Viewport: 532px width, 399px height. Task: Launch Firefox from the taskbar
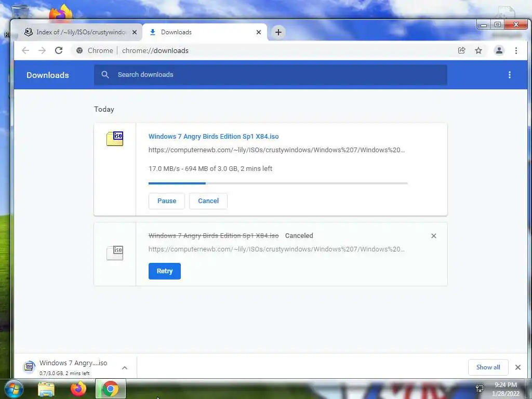(x=78, y=389)
